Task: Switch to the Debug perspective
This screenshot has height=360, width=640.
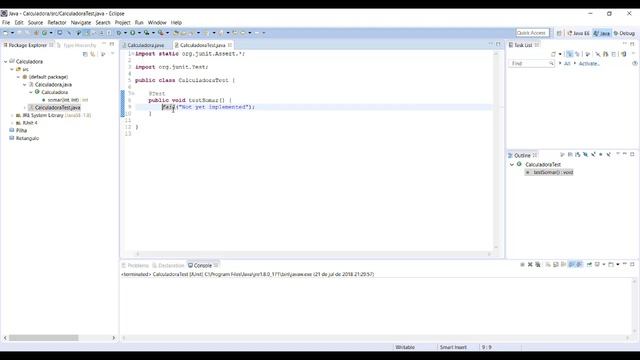Action: coord(624,33)
